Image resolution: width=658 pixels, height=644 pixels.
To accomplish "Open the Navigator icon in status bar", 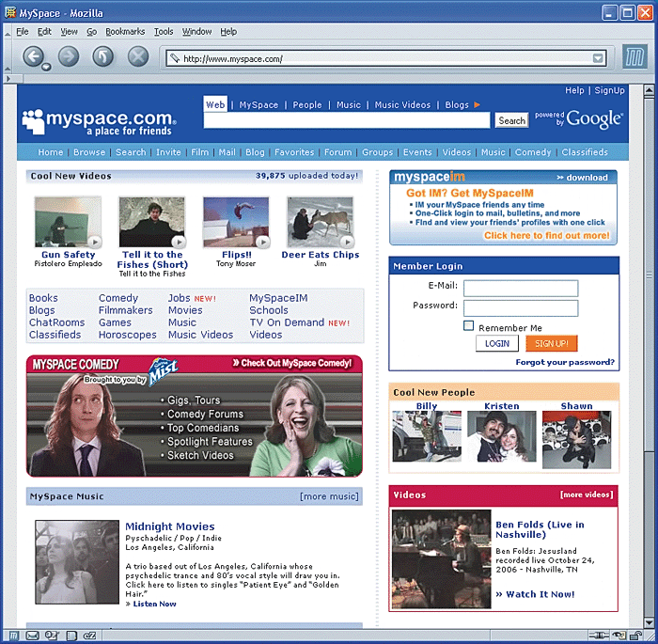I will pyautogui.click(x=13, y=636).
